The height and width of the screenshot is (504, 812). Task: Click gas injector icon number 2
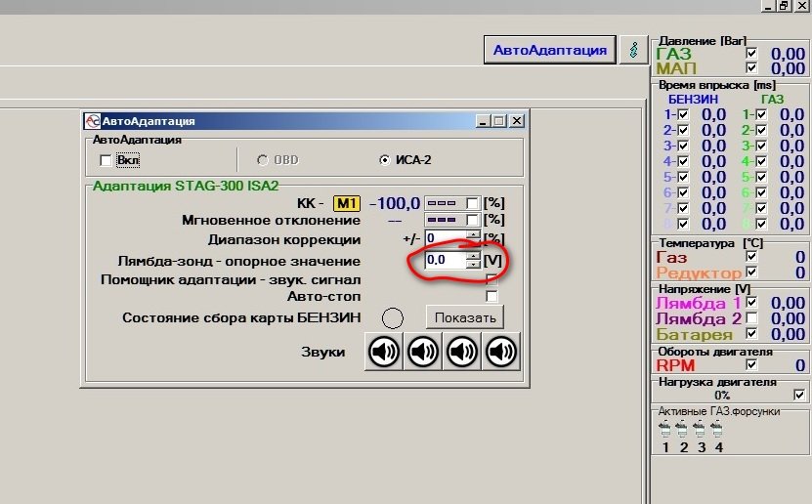[682, 429]
